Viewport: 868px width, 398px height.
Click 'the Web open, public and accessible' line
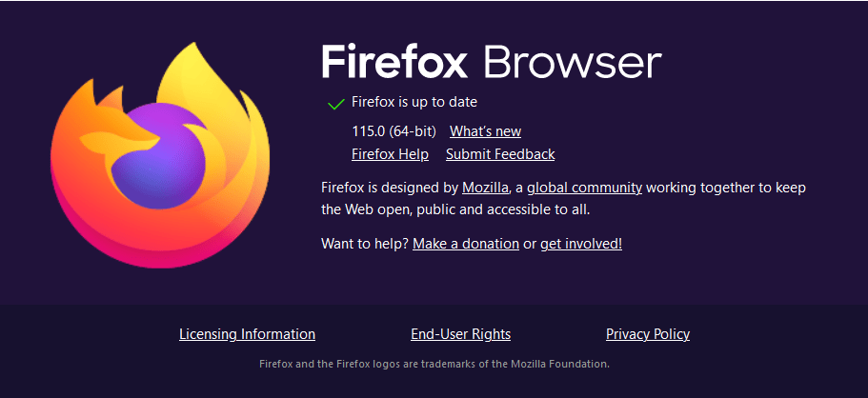[455, 210]
